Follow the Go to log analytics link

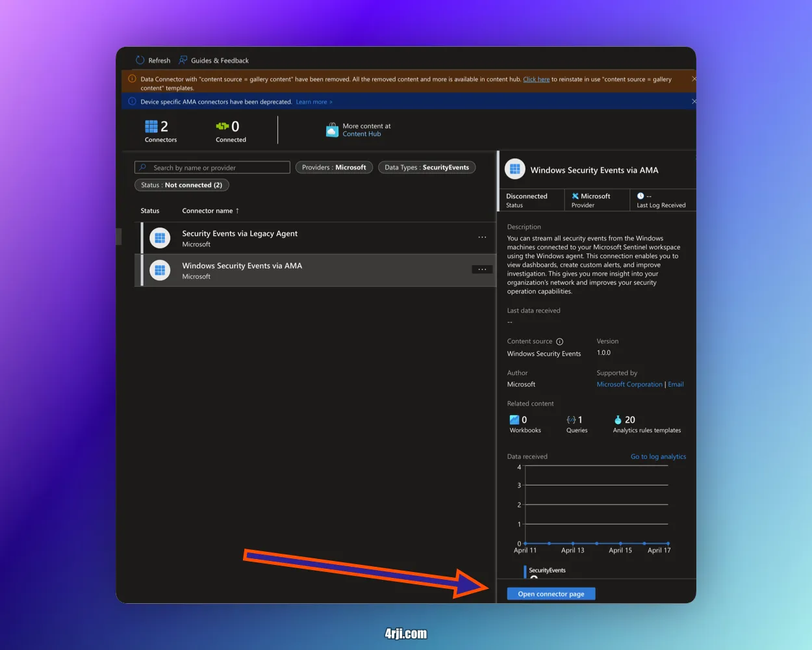coord(658,456)
